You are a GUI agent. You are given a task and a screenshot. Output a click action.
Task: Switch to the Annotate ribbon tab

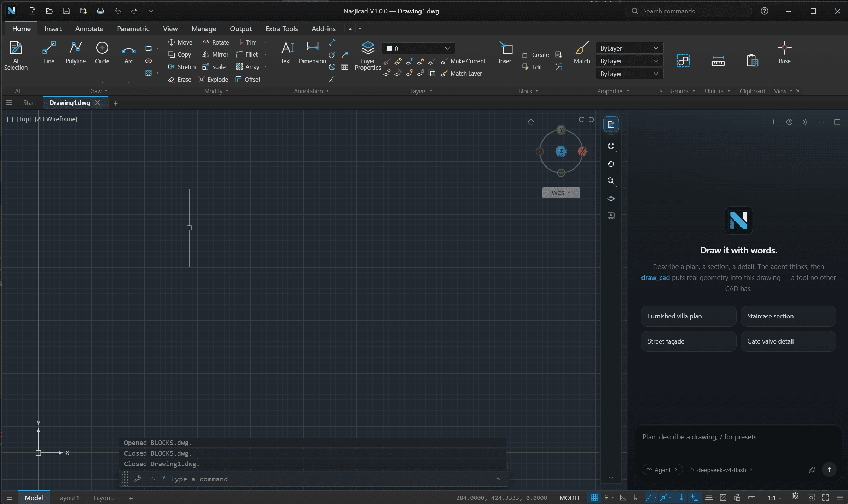click(89, 29)
